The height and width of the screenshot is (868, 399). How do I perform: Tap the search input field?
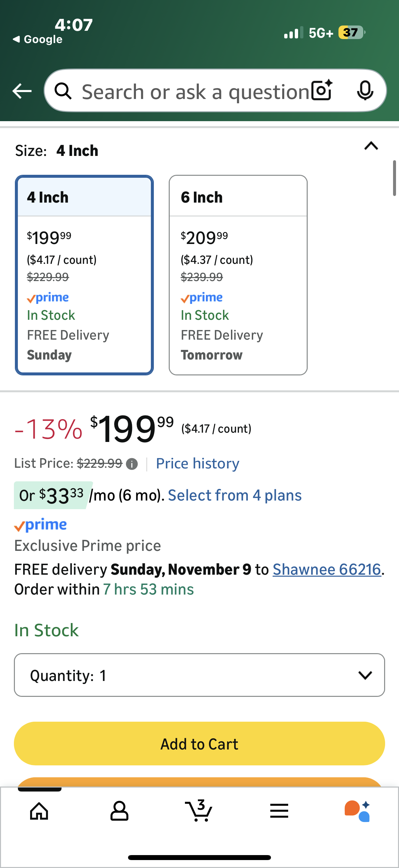[x=195, y=91]
